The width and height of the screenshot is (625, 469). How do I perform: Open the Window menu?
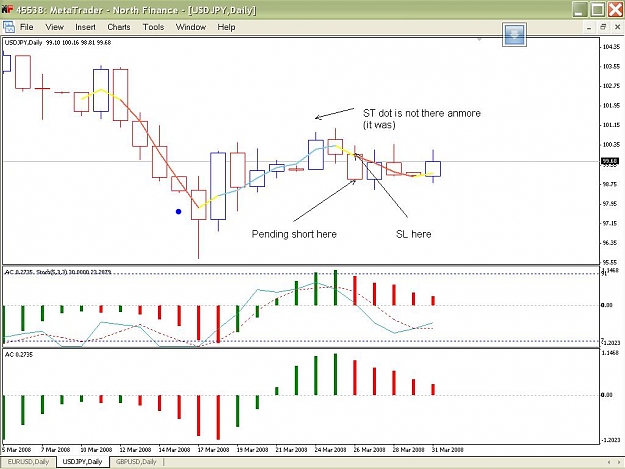(x=191, y=27)
